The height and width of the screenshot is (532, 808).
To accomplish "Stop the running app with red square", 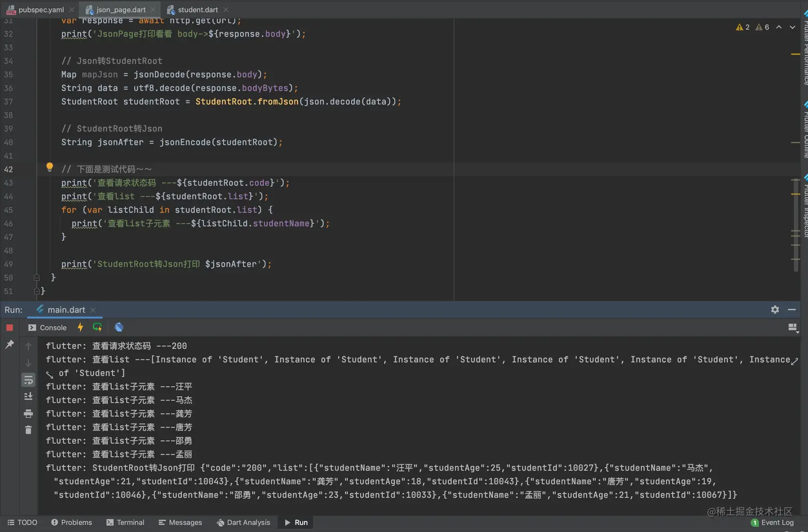I will click(10, 327).
